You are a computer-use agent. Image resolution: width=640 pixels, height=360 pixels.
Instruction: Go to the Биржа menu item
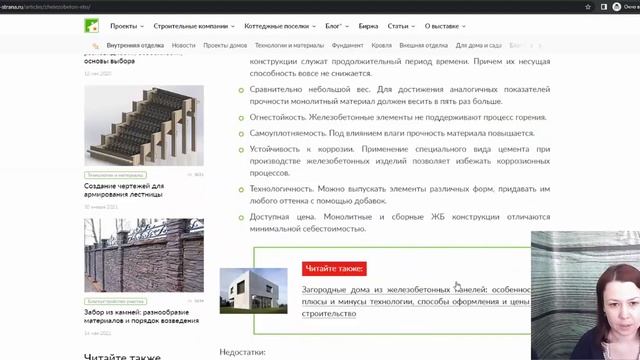[368, 26]
